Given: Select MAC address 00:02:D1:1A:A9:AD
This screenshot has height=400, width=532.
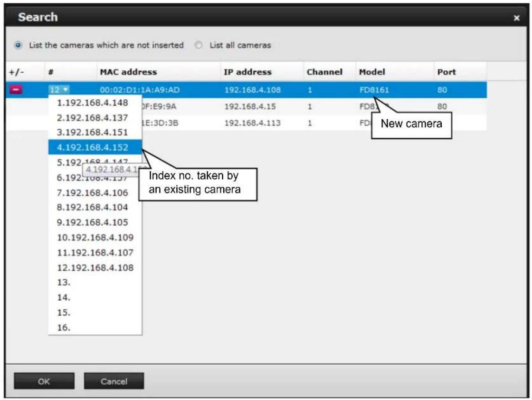Looking at the screenshot, I should coord(140,90).
